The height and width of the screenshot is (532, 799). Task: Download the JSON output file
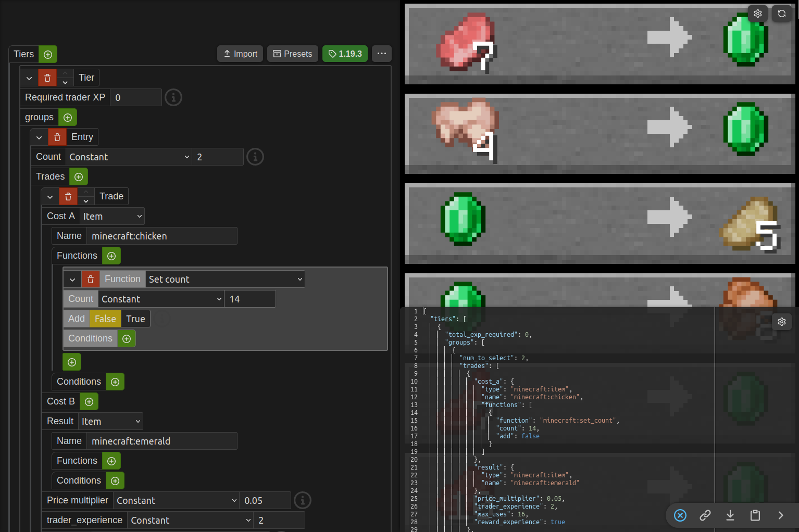730,515
